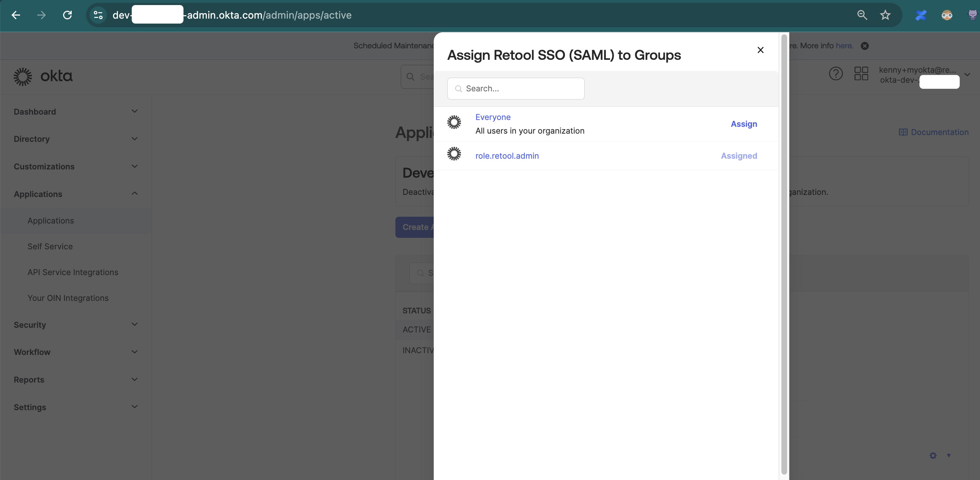Screen dimensions: 980x480
Task: Open site information icon in address bar
Action: [x=98, y=15]
